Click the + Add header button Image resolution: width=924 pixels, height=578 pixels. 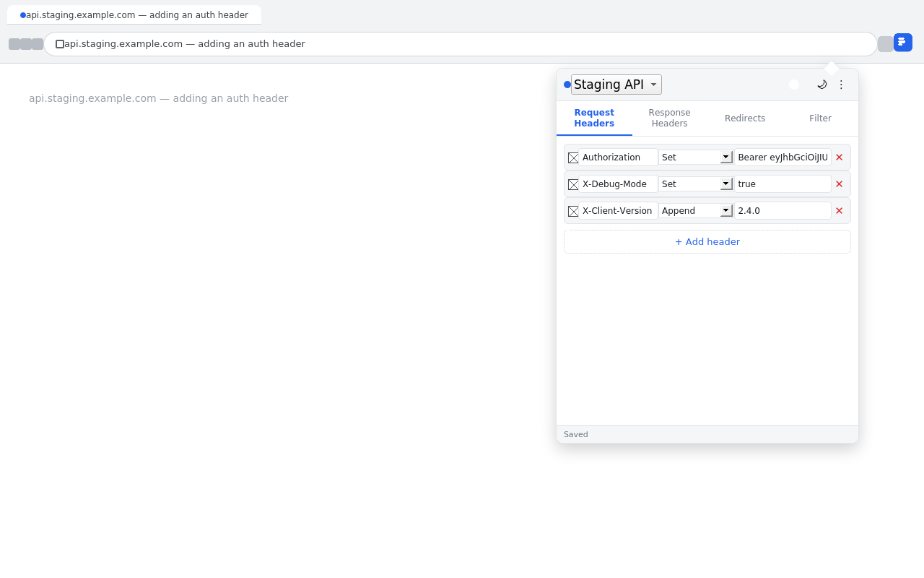[x=707, y=242]
